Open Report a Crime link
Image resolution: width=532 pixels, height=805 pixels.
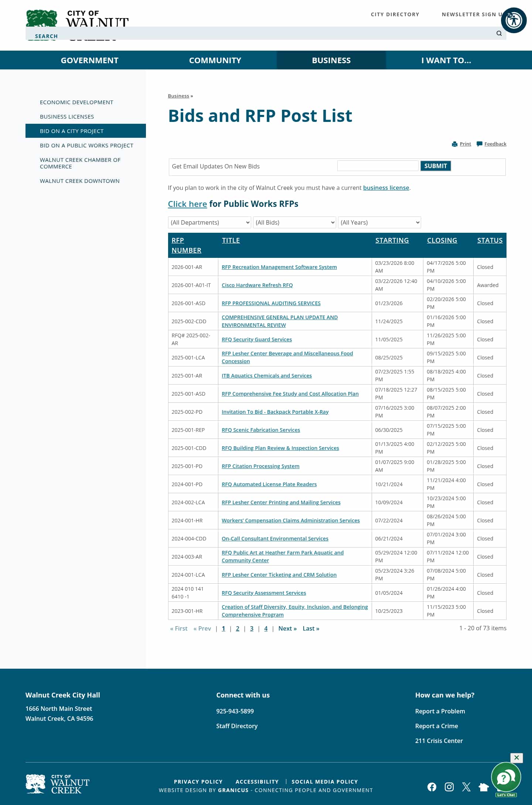tap(436, 726)
